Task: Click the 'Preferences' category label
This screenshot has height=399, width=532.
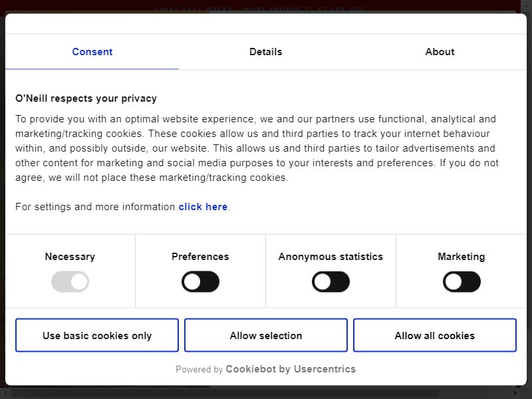Action: tap(200, 257)
